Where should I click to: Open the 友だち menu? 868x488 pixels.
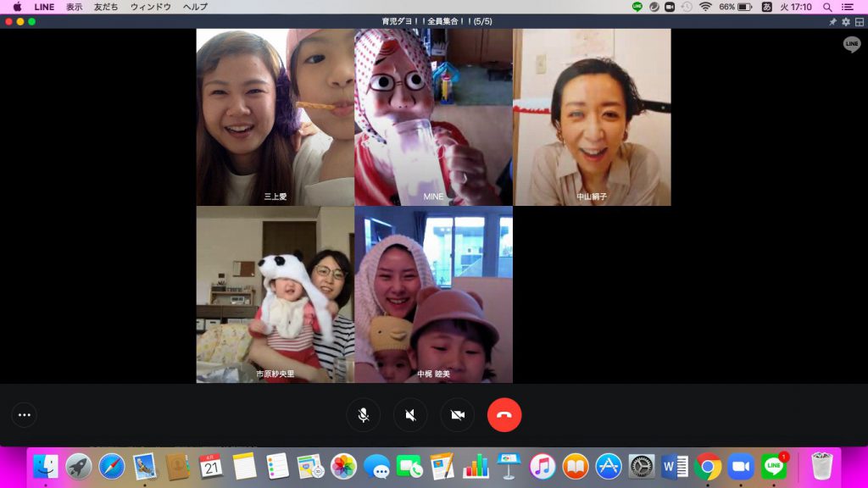coord(106,7)
